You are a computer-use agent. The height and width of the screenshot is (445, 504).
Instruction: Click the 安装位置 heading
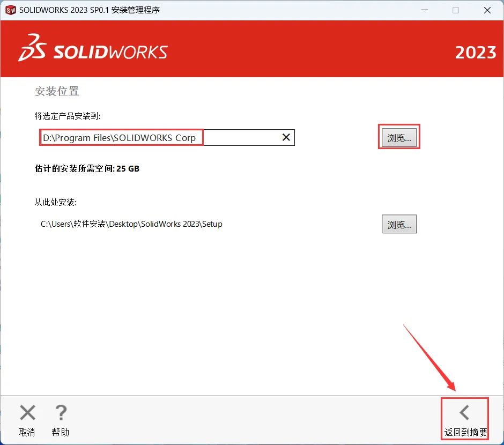pos(57,91)
